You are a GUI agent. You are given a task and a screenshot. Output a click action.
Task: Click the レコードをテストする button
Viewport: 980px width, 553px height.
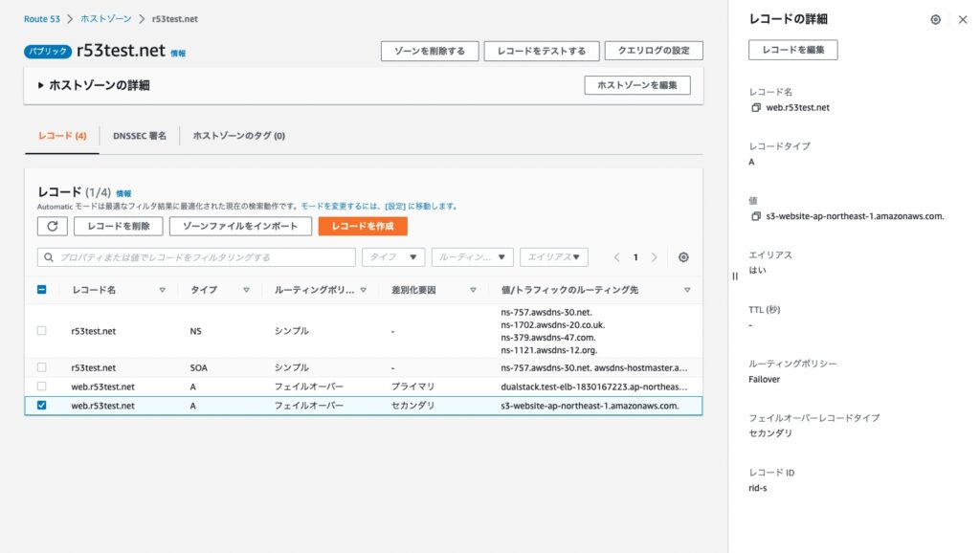pos(542,51)
